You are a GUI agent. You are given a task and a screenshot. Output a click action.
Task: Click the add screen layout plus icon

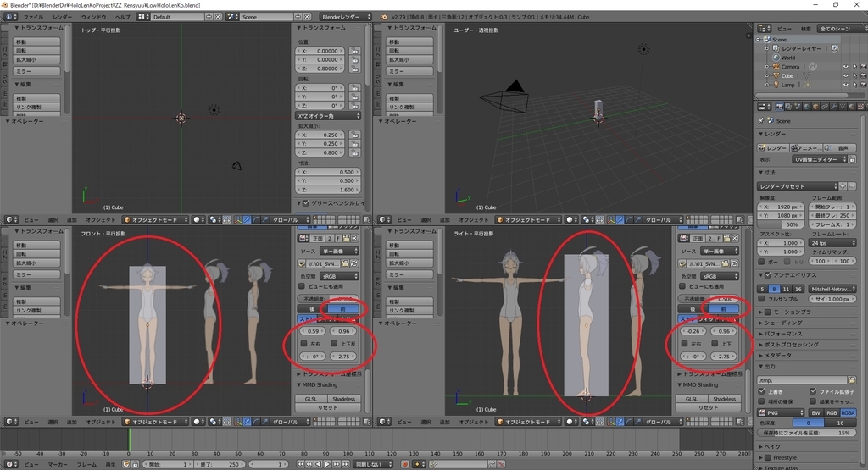209,17
